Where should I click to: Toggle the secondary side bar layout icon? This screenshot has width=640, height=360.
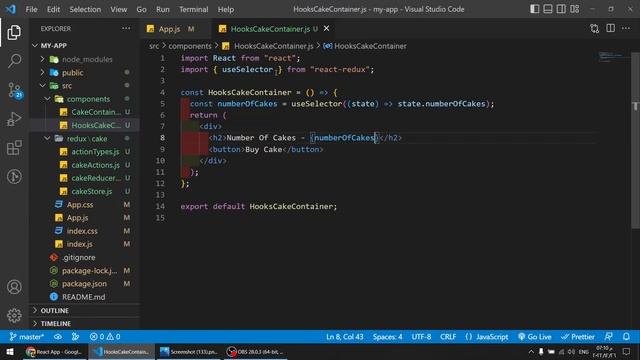coord(561,9)
